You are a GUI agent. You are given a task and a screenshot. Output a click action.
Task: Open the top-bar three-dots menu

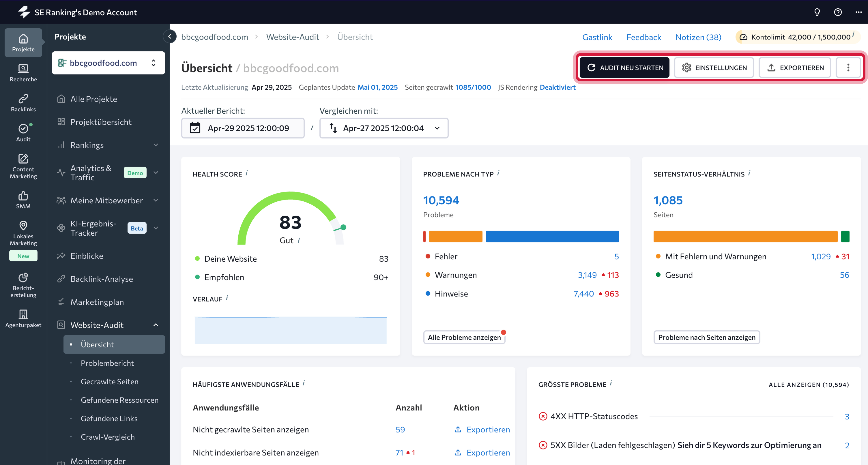point(858,12)
